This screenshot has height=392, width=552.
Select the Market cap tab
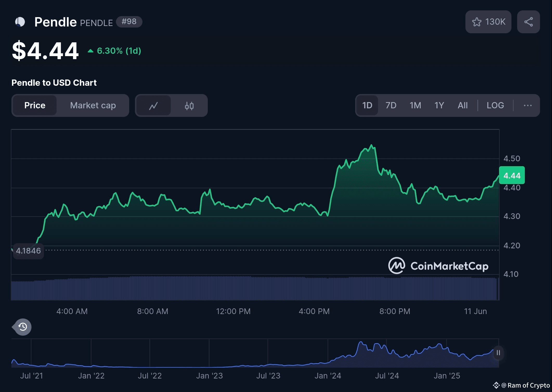93,105
